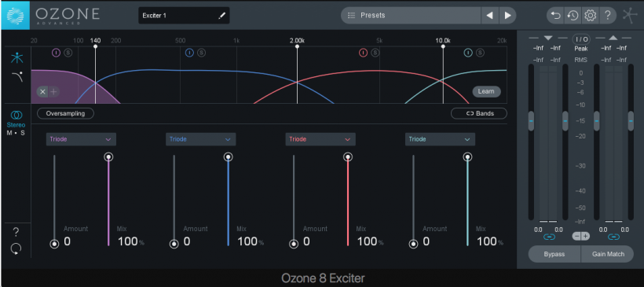Switch to M/S processing mode
Image resolution: width=644 pixels, height=287 pixels.
coord(16,133)
